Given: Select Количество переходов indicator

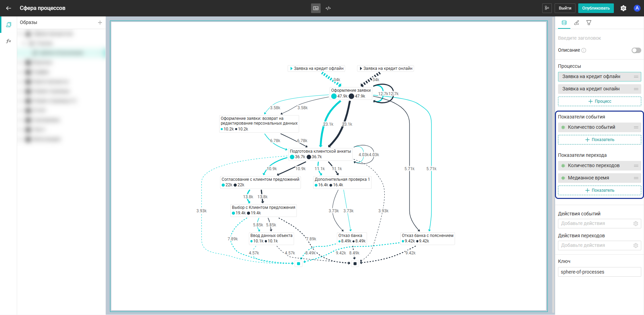Looking at the screenshot, I should (599, 166).
